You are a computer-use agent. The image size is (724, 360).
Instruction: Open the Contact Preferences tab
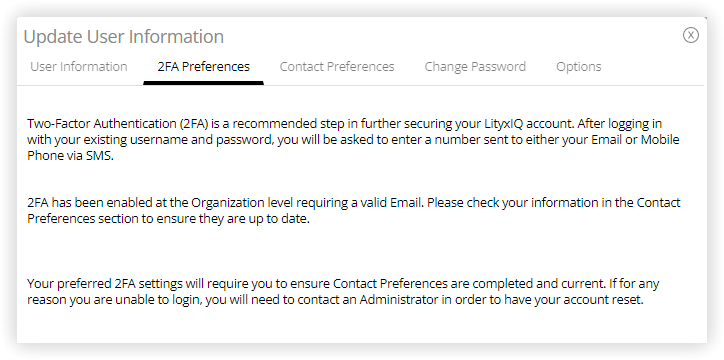tap(337, 66)
